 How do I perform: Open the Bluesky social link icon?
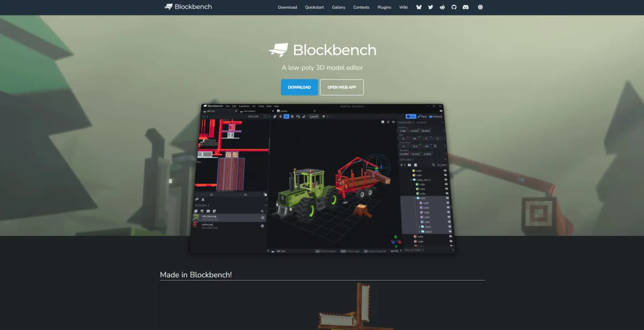tap(420, 8)
